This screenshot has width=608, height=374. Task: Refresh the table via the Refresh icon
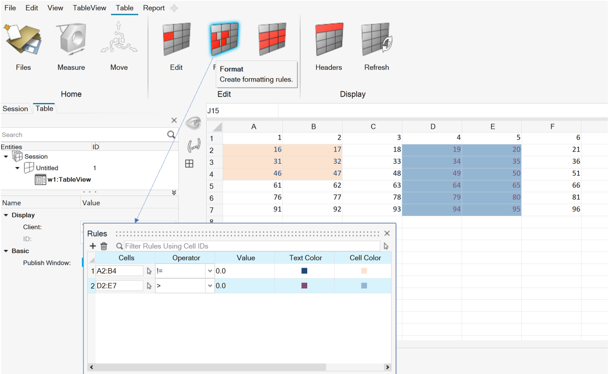click(377, 40)
